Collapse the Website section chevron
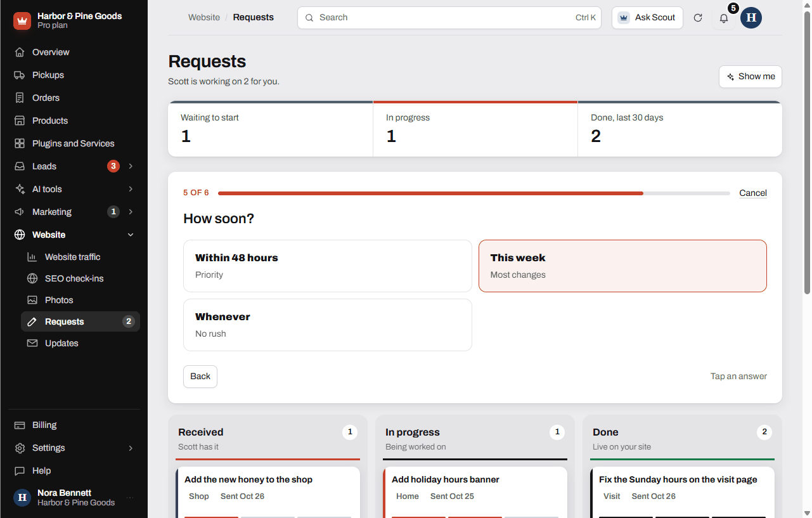 pyautogui.click(x=131, y=235)
